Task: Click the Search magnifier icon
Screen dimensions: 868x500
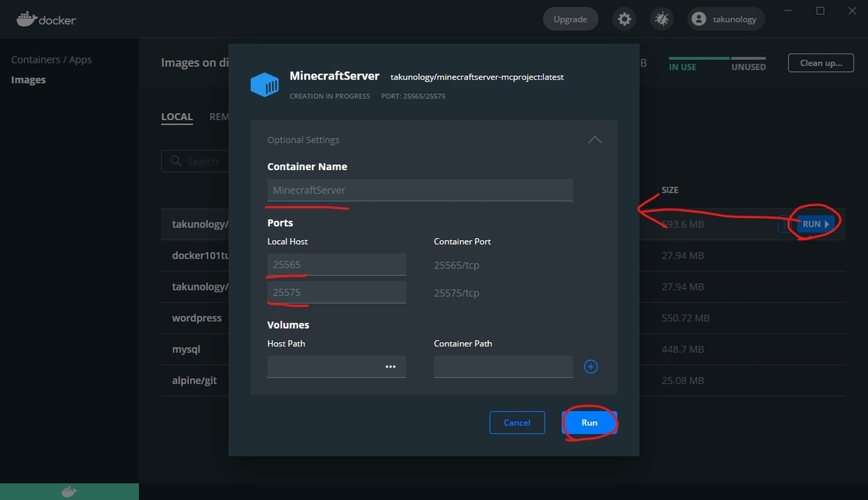Action: coord(176,161)
